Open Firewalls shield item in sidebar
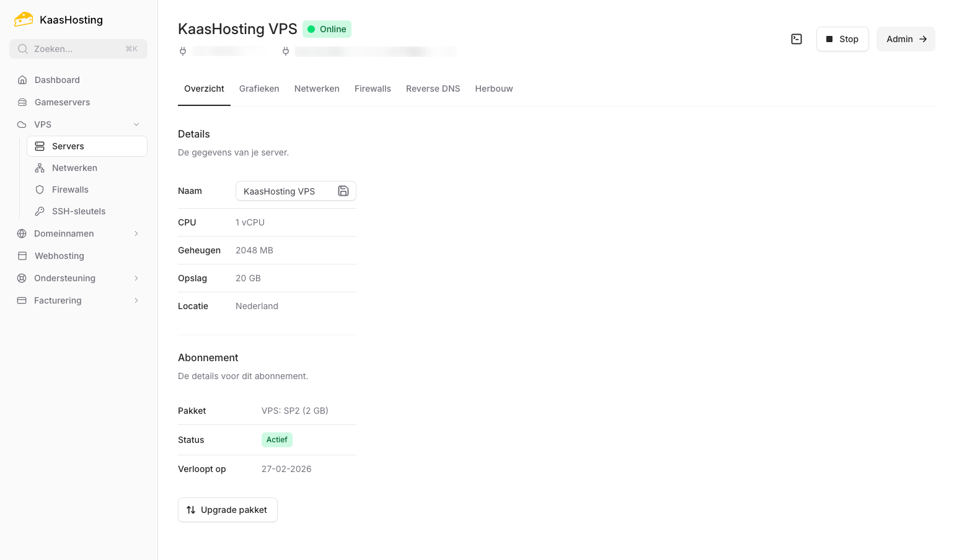The height and width of the screenshot is (560, 954). coord(70,190)
